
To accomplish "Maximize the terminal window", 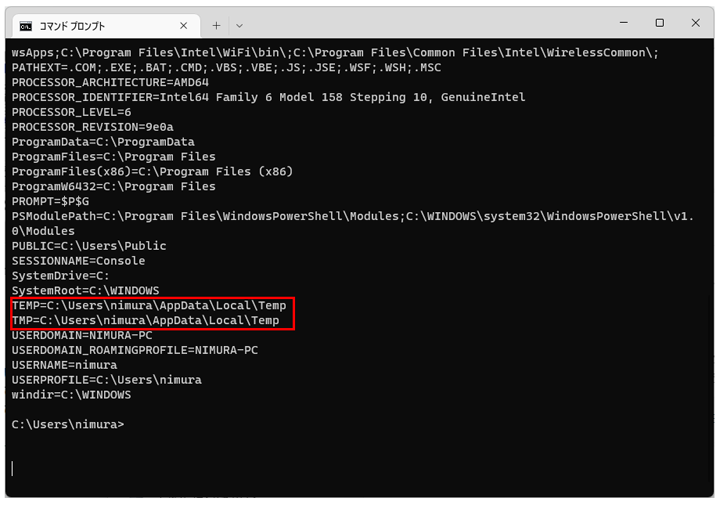I will [x=659, y=22].
